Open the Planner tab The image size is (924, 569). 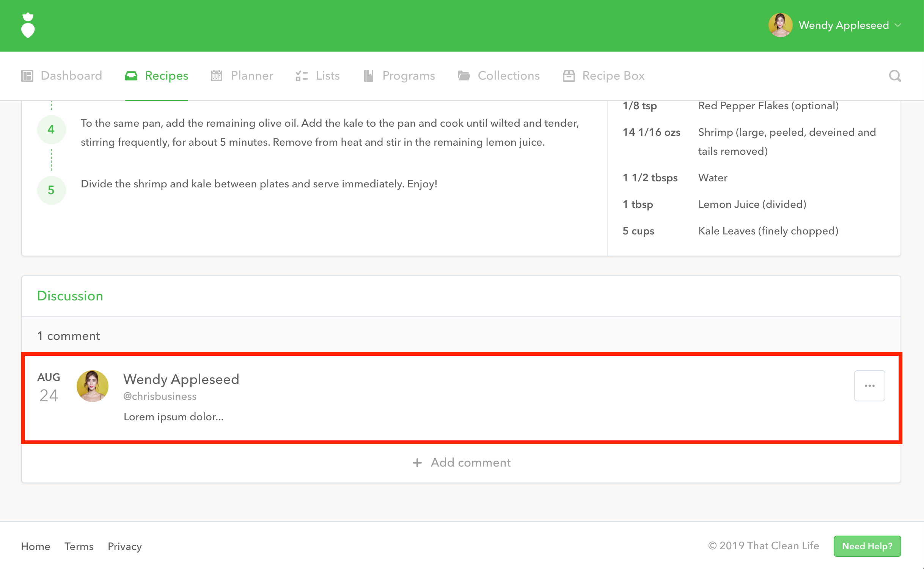(251, 76)
